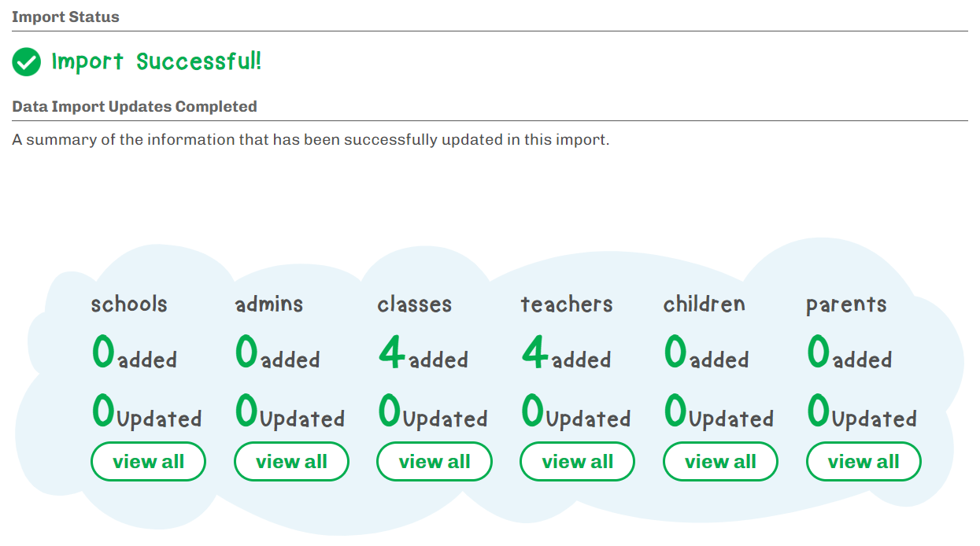Click the "0 Updated" count under parents
The width and height of the screenshot is (980, 546).
coord(862,413)
